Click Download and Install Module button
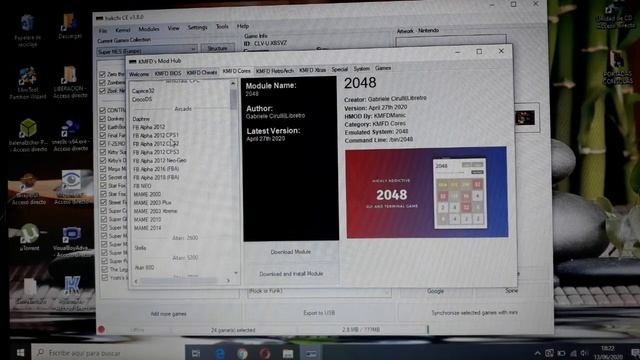 (291, 274)
